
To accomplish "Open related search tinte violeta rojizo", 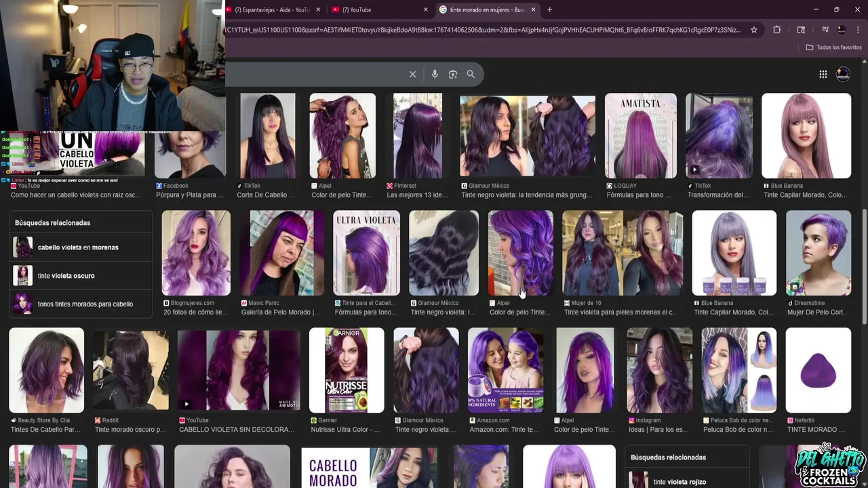I will 686,480.
